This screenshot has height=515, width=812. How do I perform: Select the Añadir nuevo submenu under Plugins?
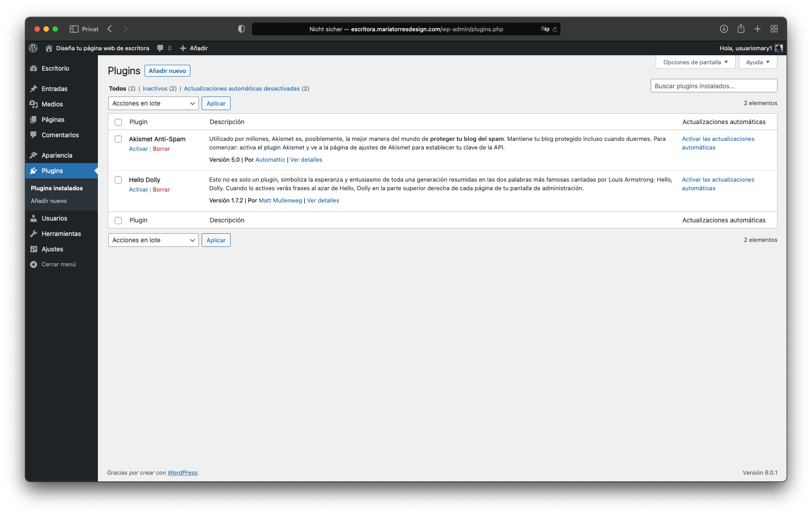tap(48, 201)
